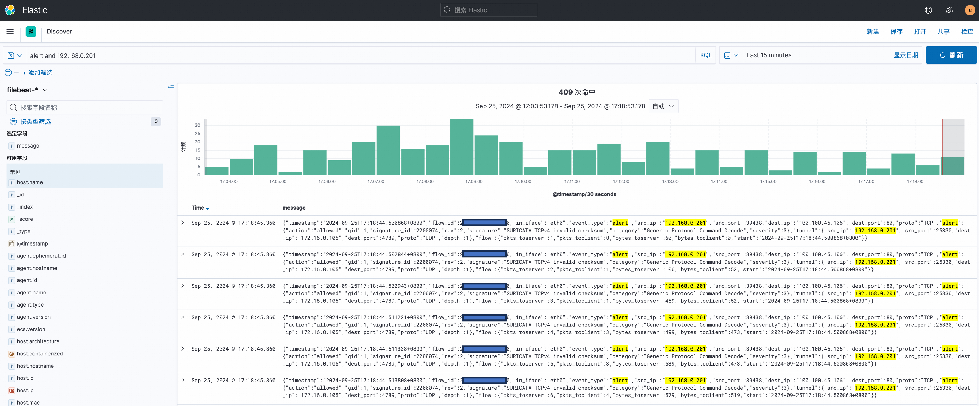Click 新建 to create a new search

(x=873, y=32)
